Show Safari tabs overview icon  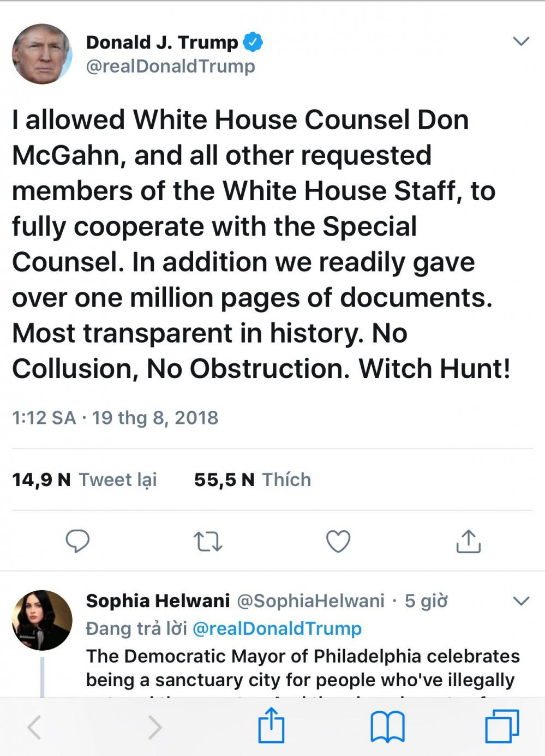502,727
